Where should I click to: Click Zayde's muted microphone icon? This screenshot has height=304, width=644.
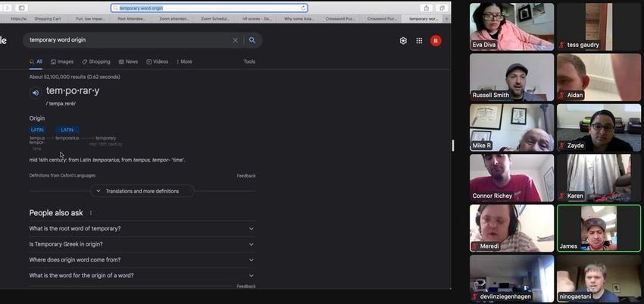(561, 146)
